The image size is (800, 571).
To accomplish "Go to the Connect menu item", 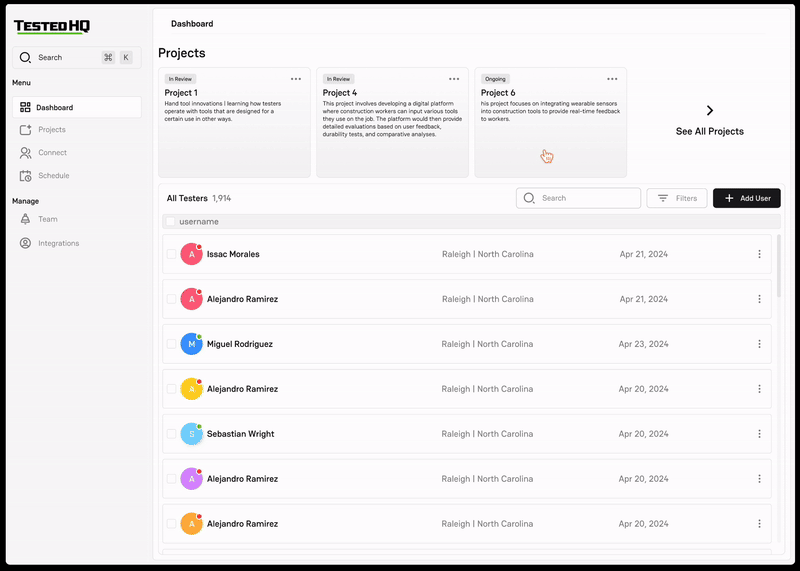I will point(52,153).
